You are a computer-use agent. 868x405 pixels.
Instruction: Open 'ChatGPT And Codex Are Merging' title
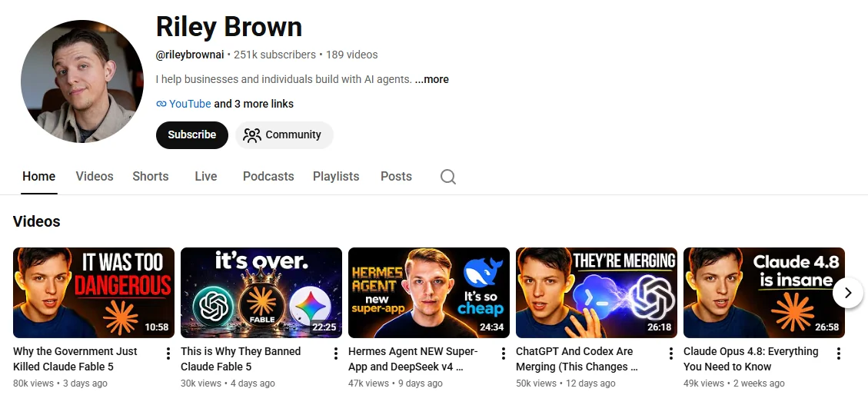(x=577, y=359)
